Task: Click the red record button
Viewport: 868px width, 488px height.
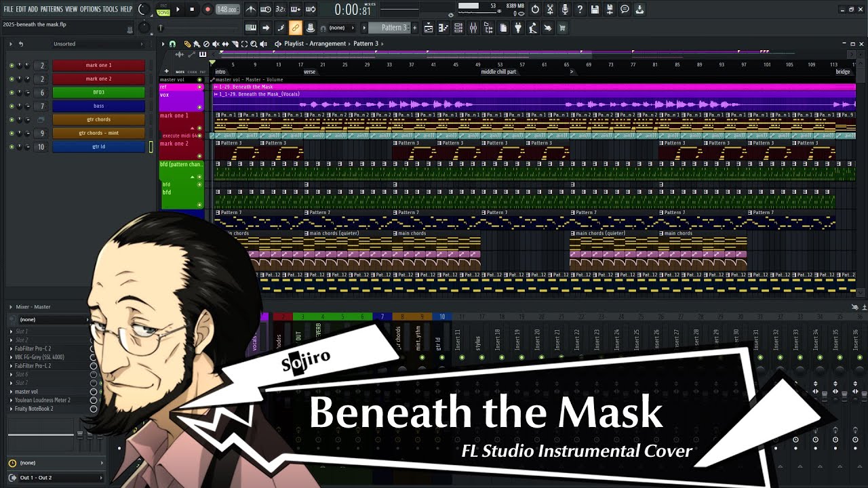Action: [x=208, y=9]
